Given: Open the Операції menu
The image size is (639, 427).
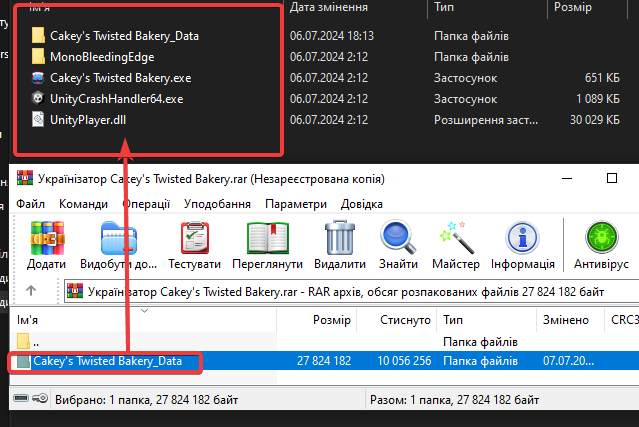Looking at the screenshot, I should [146, 204].
